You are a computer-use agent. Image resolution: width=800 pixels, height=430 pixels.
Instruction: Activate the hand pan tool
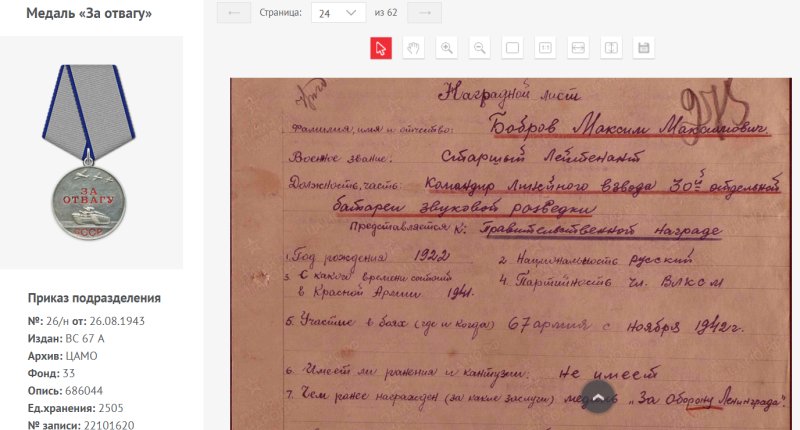[x=413, y=48]
